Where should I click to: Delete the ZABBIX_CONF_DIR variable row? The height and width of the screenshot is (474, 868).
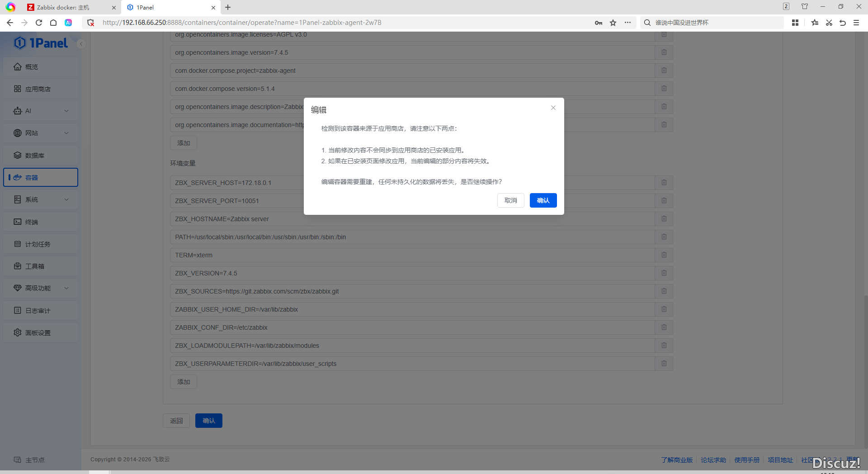click(x=664, y=327)
